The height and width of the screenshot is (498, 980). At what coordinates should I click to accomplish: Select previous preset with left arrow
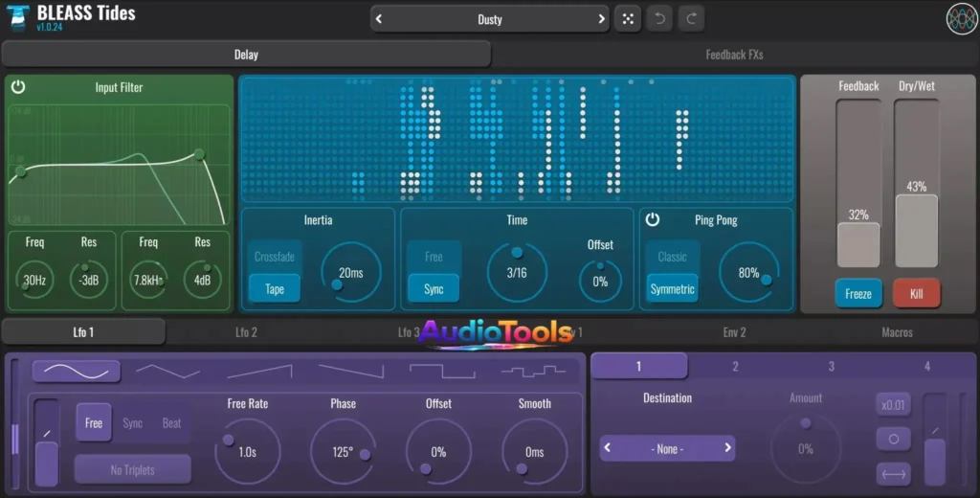pyautogui.click(x=379, y=19)
